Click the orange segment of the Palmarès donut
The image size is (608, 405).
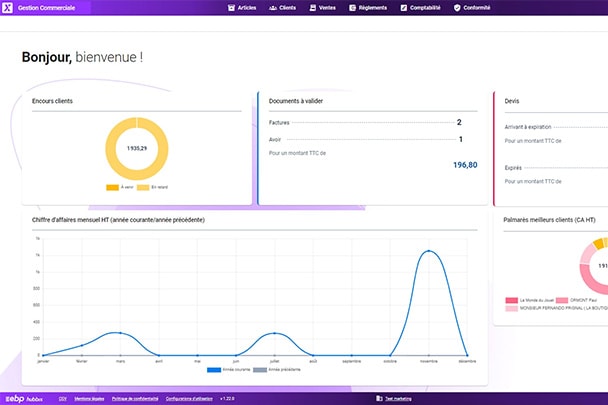(x=599, y=244)
